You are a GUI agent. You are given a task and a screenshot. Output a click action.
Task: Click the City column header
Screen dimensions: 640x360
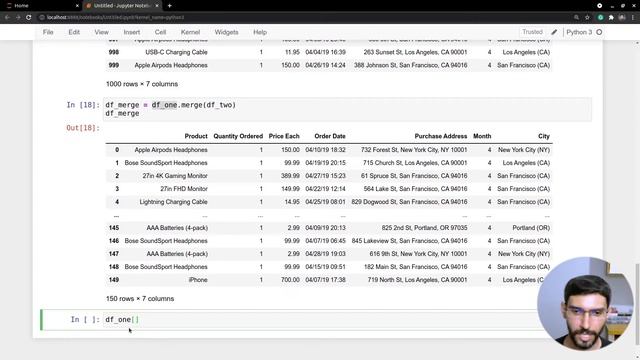pyautogui.click(x=544, y=136)
